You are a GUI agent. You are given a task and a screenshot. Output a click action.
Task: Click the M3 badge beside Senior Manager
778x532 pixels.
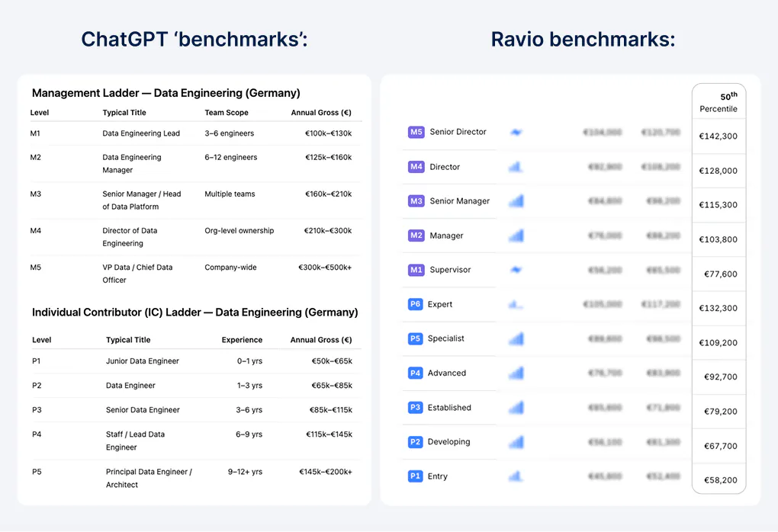coord(416,200)
